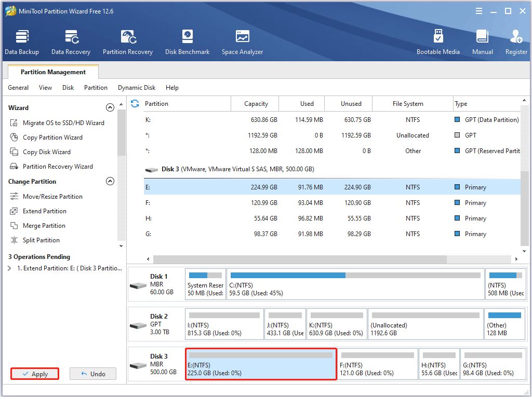Create Bootable Media
532x397 pixels.
coord(438,42)
